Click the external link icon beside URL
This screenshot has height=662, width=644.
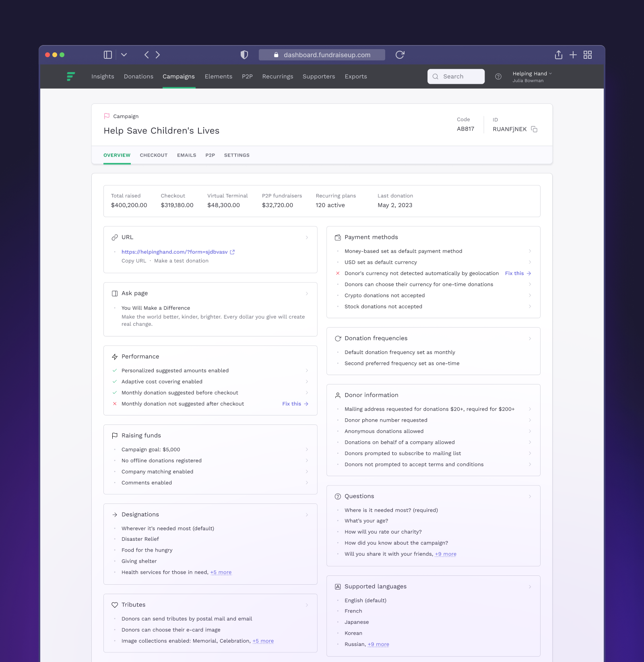point(232,252)
